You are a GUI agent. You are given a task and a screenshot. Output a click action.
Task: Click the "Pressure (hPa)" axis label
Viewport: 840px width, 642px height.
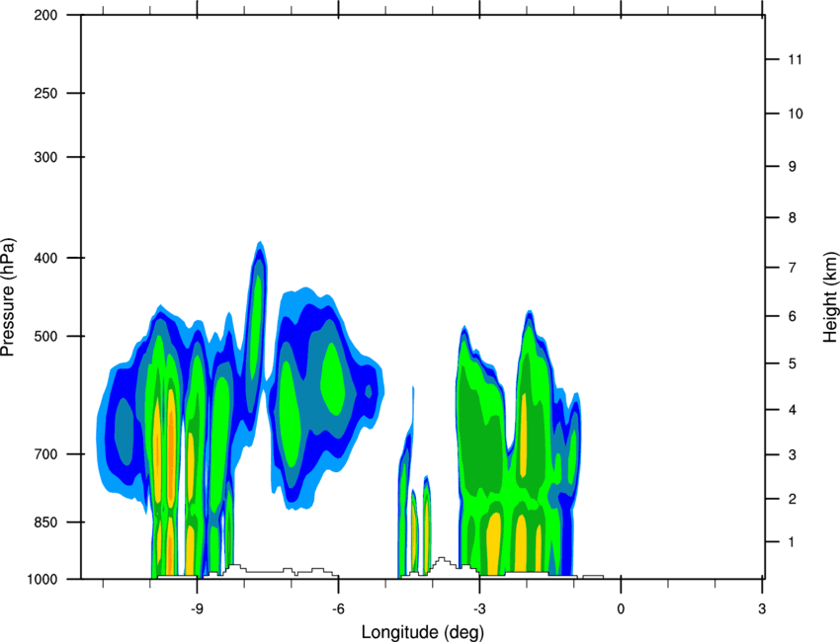pos(8,297)
